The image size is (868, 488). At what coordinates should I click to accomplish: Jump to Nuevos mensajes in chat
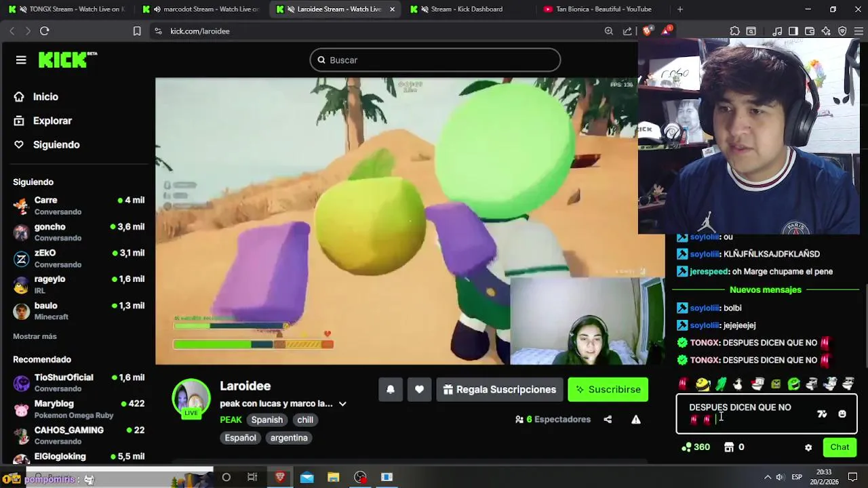click(x=766, y=290)
